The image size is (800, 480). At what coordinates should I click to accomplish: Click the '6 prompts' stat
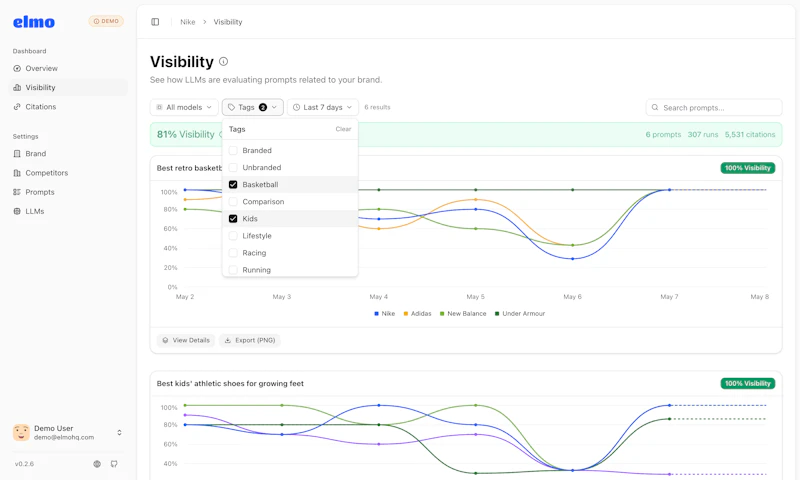(x=663, y=135)
